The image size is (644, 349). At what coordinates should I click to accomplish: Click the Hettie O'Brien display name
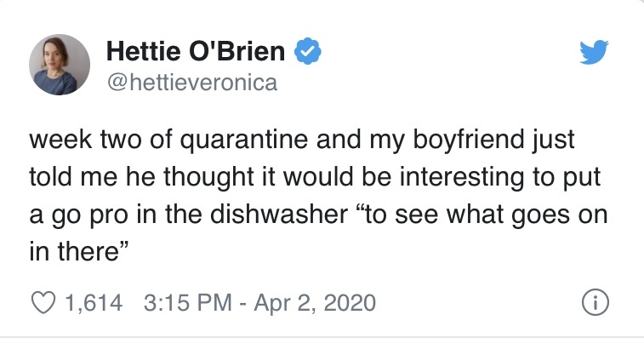click(x=196, y=53)
